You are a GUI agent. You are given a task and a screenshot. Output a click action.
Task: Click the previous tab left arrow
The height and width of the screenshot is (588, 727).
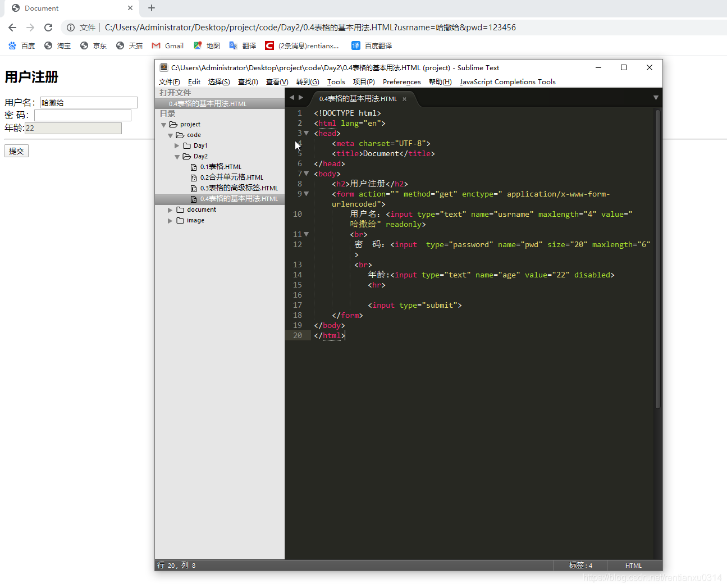click(292, 98)
